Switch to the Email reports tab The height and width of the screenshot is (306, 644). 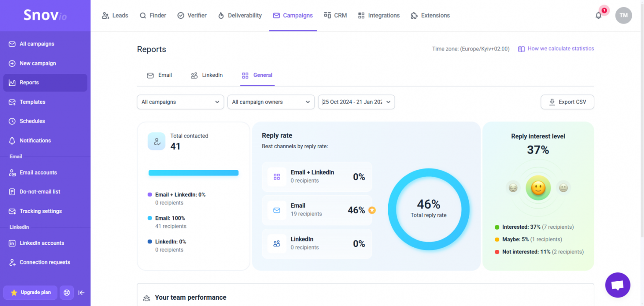click(x=159, y=75)
